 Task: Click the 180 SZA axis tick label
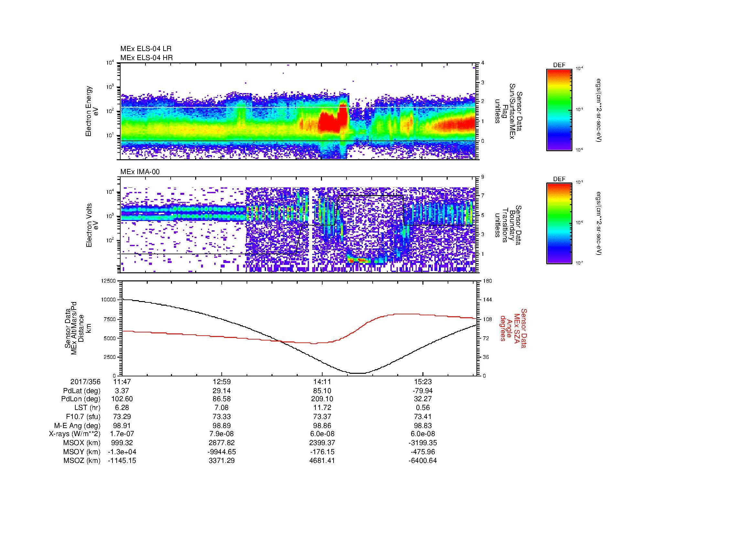click(487, 281)
